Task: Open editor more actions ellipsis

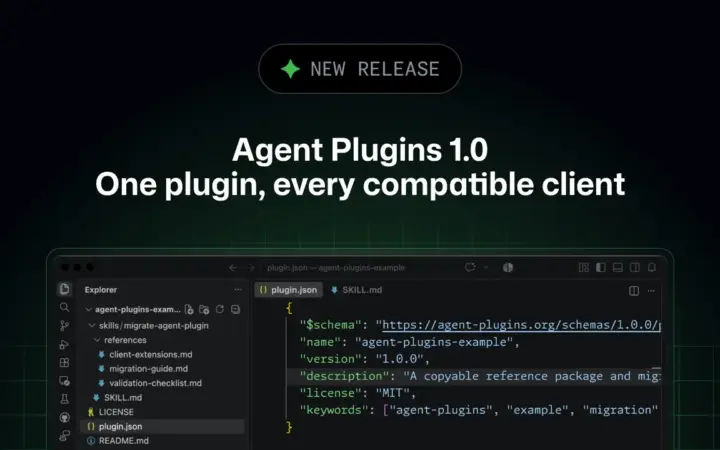Action: click(651, 291)
